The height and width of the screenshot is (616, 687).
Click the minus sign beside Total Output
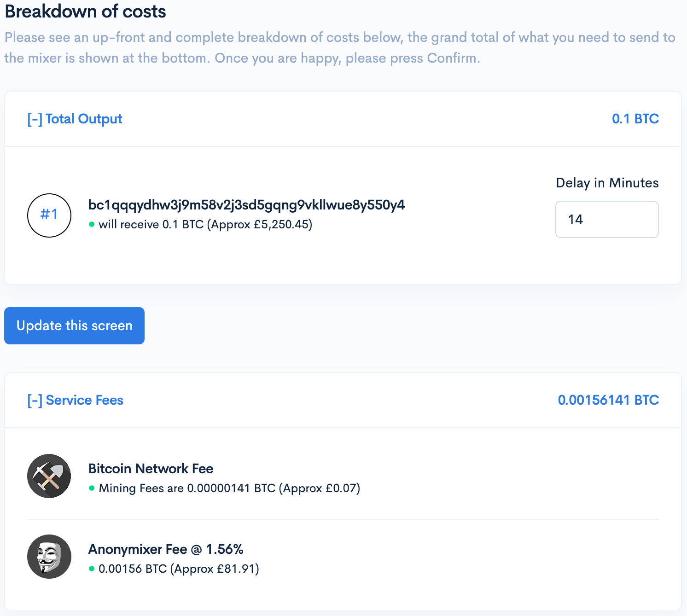tap(35, 119)
